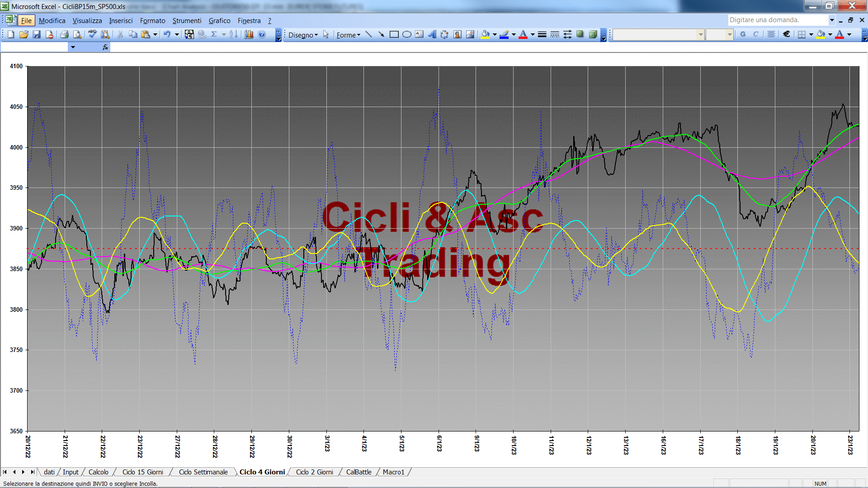
Task: Switch to the CalBattle sheet tab
Action: [x=359, y=472]
